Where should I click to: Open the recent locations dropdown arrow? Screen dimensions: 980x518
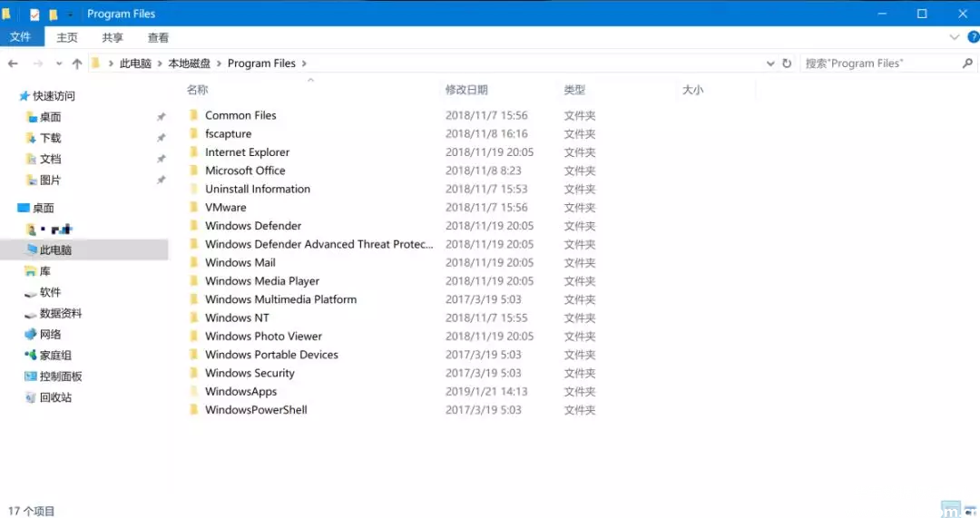click(x=59, y=64)
